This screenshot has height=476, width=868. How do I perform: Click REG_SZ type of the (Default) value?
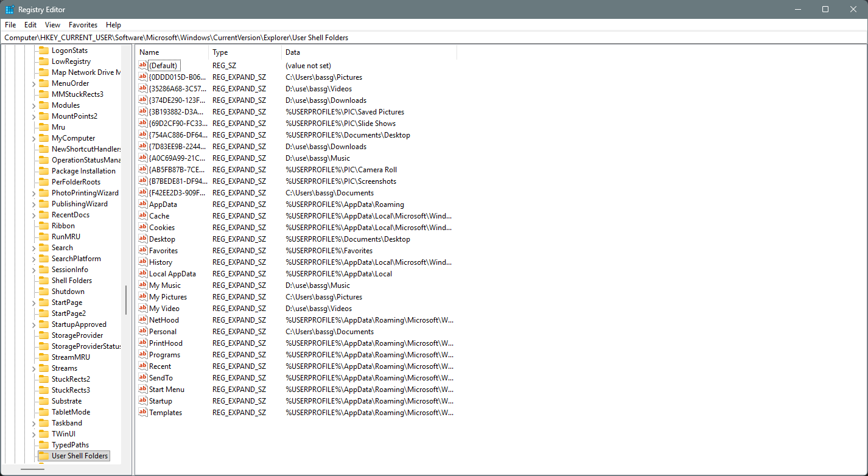(224, 66)
